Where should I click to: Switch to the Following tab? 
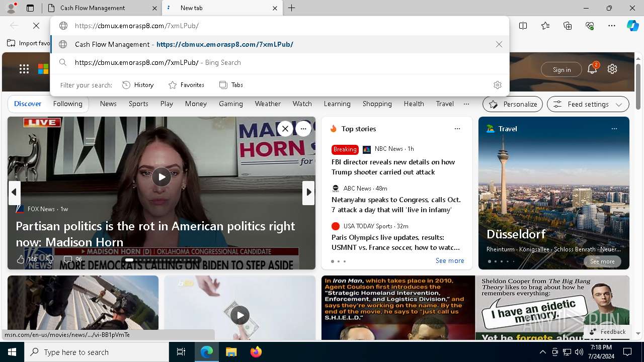[68, 104]
